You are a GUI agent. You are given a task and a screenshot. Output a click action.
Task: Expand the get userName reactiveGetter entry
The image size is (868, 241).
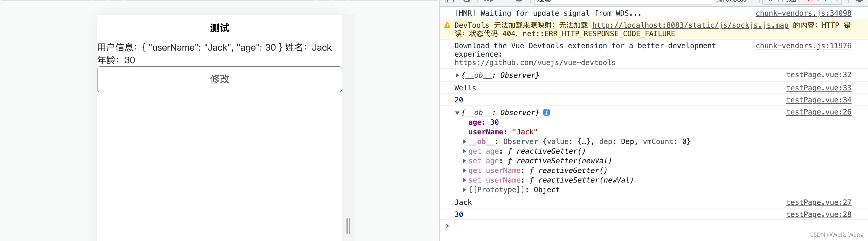tap(464, 171)
